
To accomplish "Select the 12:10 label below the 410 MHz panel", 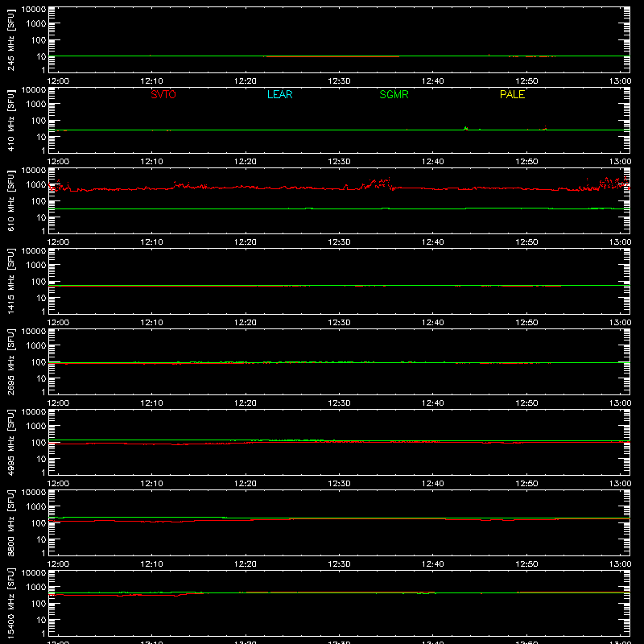I will 152,162.
